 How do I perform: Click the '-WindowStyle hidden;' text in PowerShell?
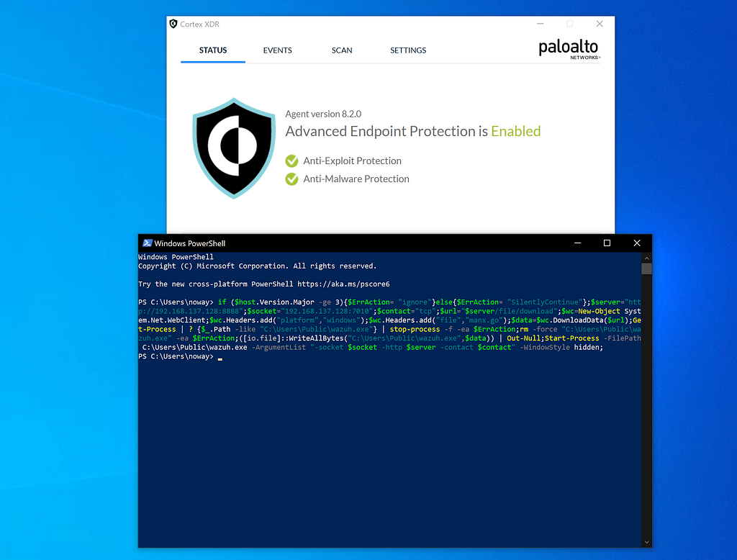tap(561, 348)
